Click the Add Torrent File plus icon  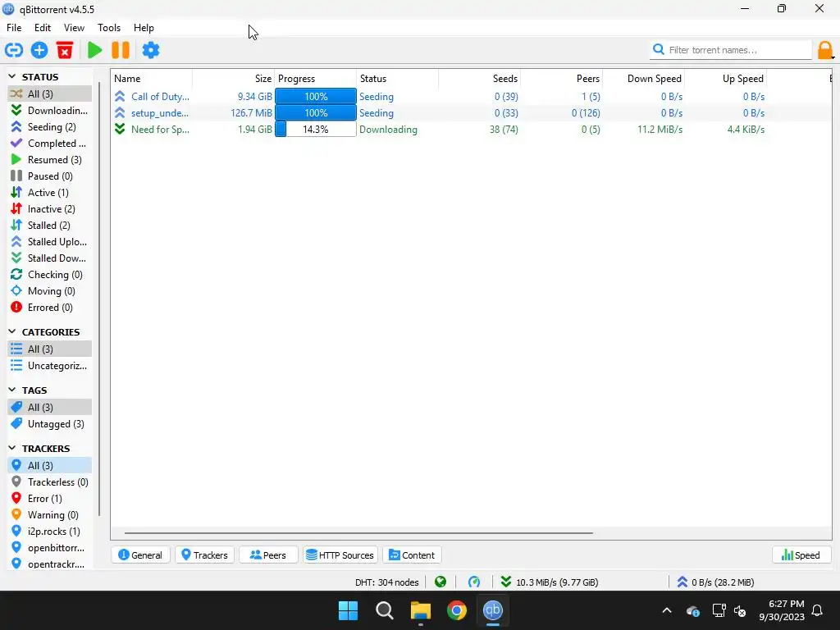pos(39,50)
